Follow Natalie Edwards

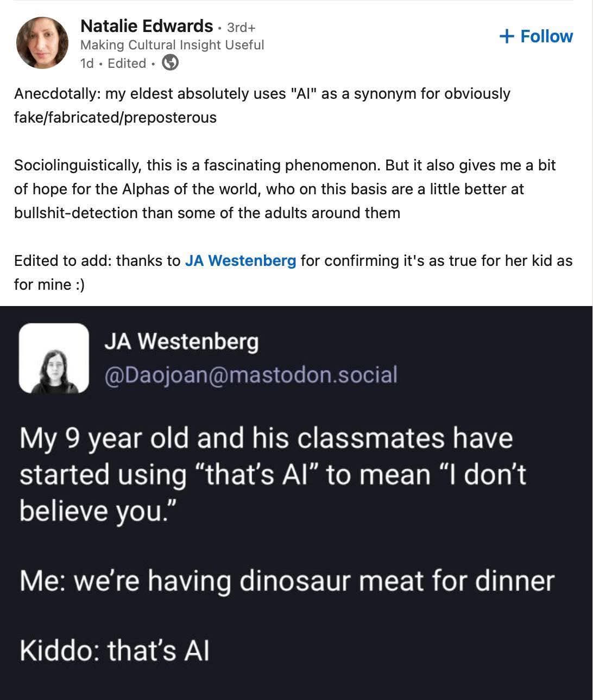536,36
